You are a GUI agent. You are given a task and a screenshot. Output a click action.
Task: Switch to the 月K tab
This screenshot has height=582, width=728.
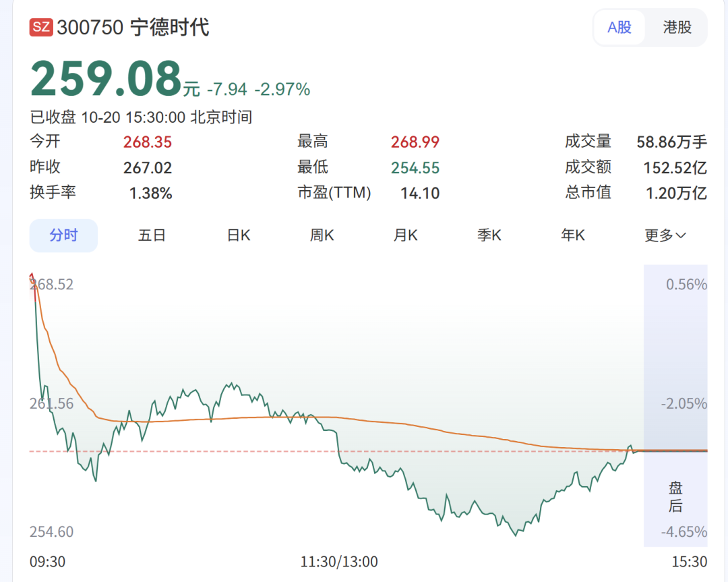click(x=405, y=235)
